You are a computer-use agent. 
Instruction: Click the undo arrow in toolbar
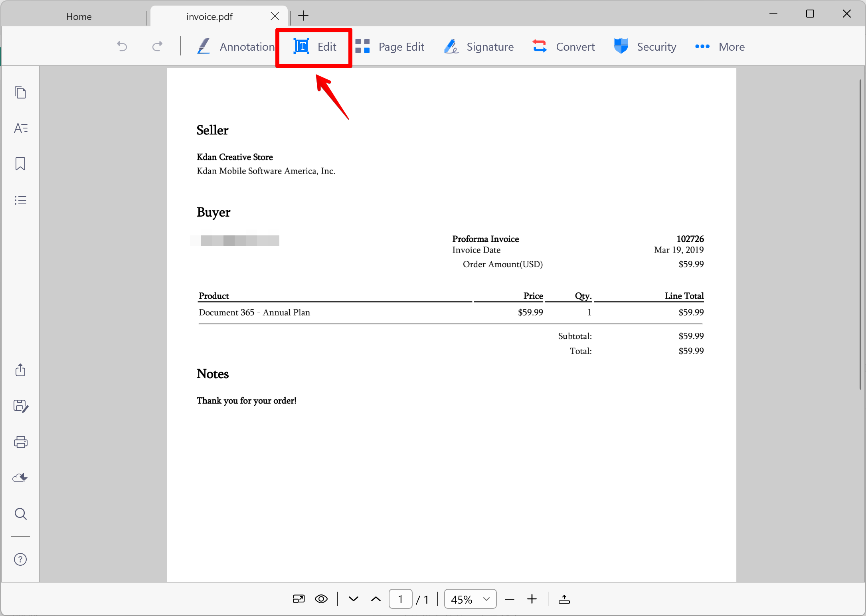point(122,47)
